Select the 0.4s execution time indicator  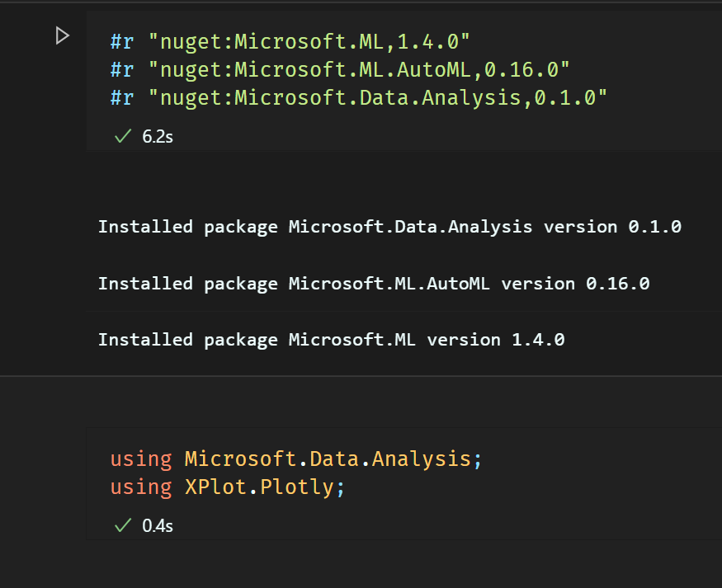click(157, 525)
